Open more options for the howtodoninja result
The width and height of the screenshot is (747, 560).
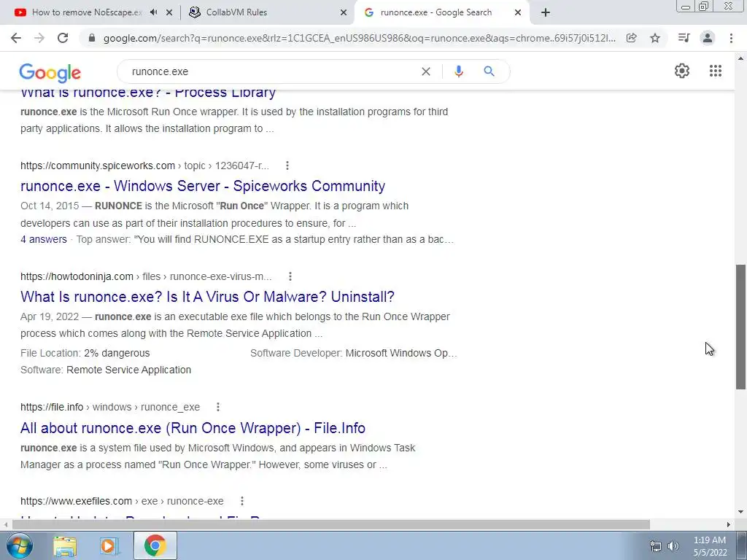290,276
